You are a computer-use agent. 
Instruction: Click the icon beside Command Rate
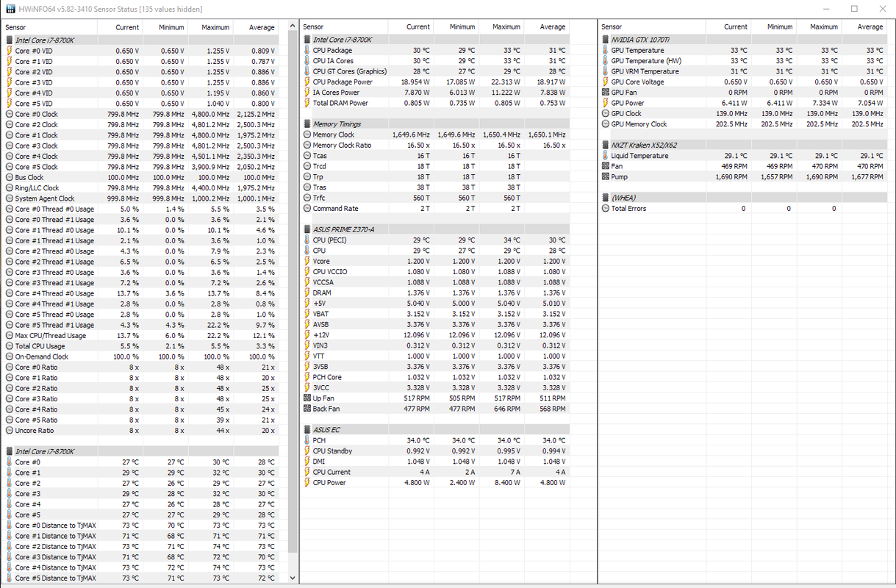click(307, 209)
